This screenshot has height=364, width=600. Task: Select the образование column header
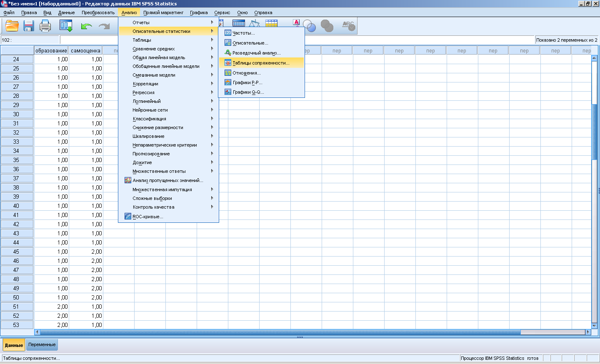[51, 50]
